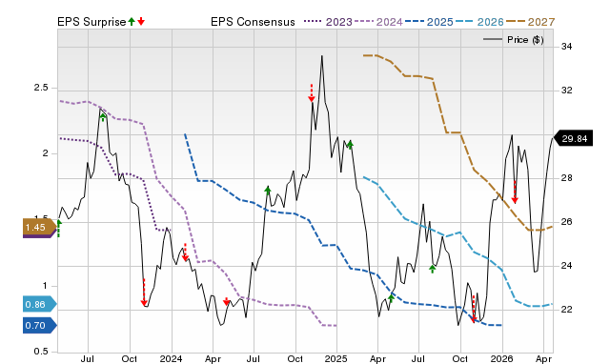This screenshot has width=610, height=364.
Task: Select the red EPS surprise arrow in November 2024
Action: tap(312, 93)
